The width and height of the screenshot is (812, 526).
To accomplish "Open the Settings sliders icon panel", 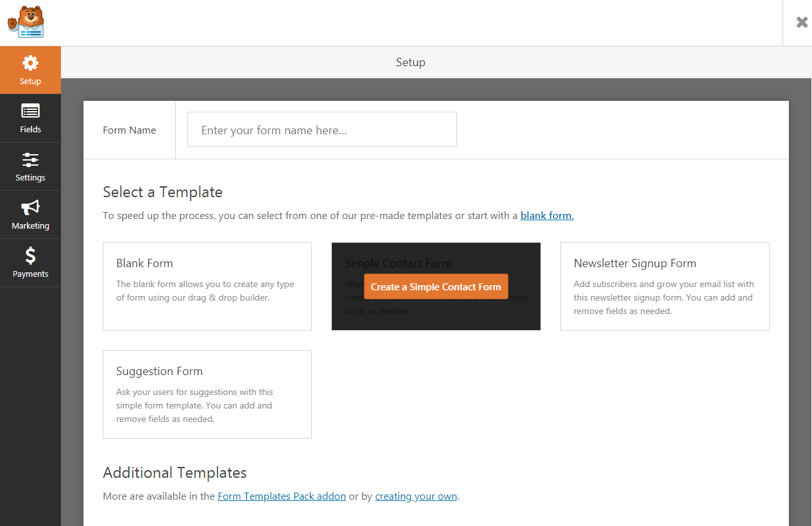I will (30, 166).
